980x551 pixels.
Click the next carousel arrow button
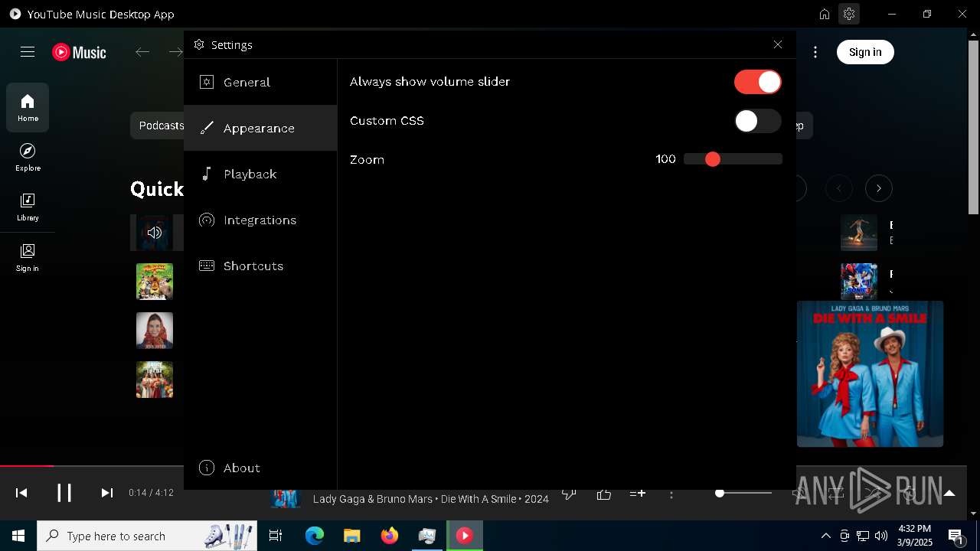[x=878, y=188]
